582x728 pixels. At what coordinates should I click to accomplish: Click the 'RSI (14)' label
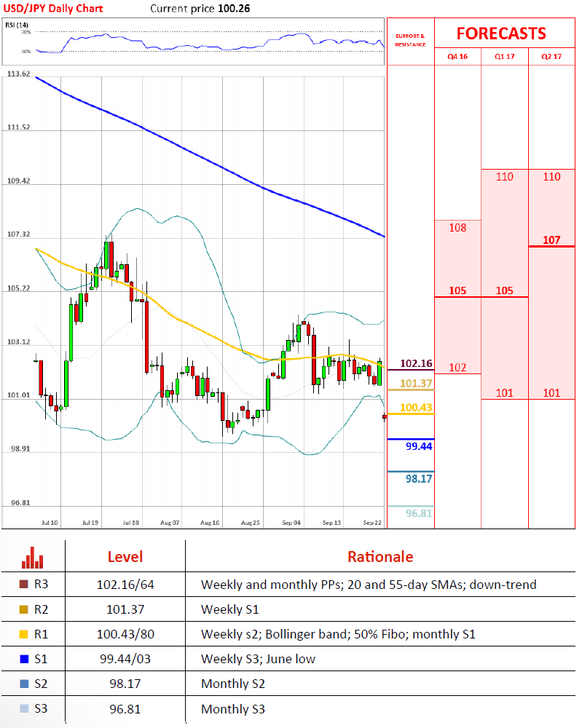[x=17, y=25]
